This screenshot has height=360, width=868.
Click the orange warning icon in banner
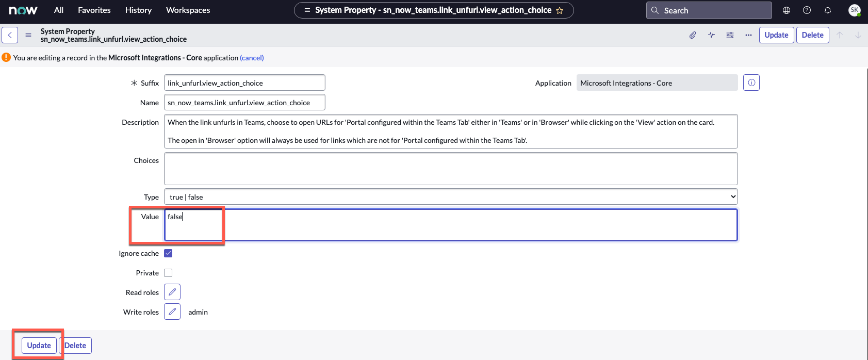[x=6, y=57]
